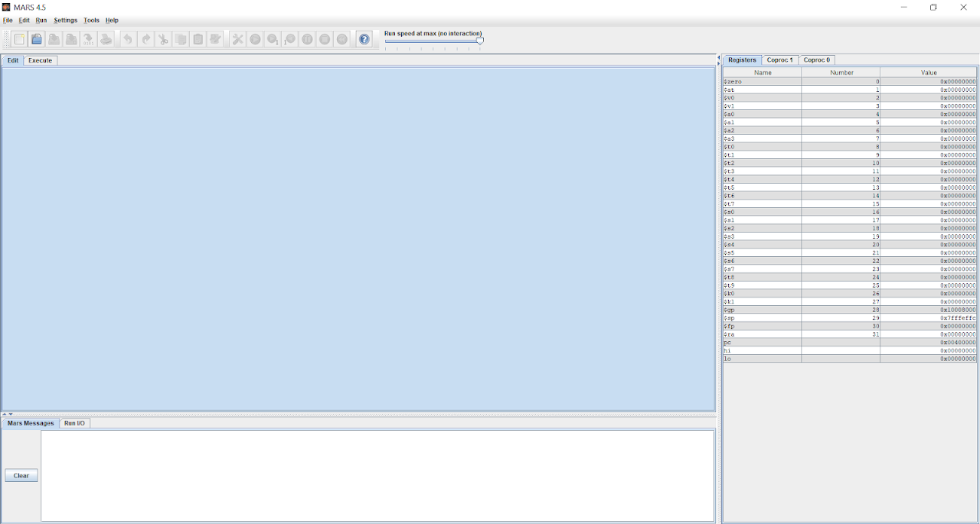Create a new file with toolbar icon
Screen dimensions: 980x524
pos(19,40)
